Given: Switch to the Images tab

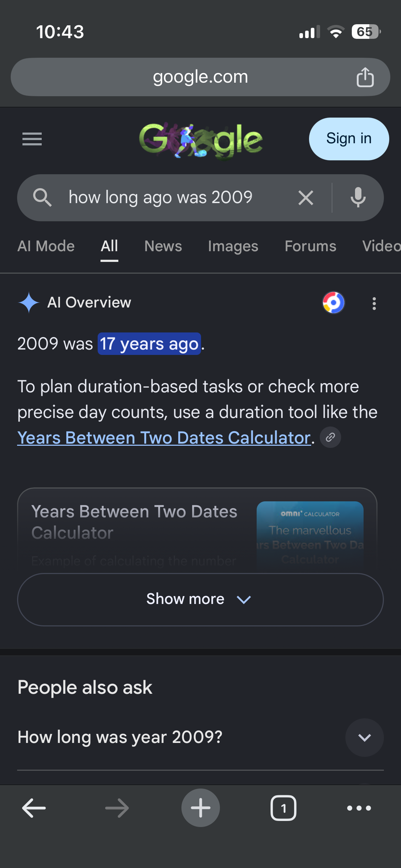Looking at the screenshot, I should tap(233, 246).
